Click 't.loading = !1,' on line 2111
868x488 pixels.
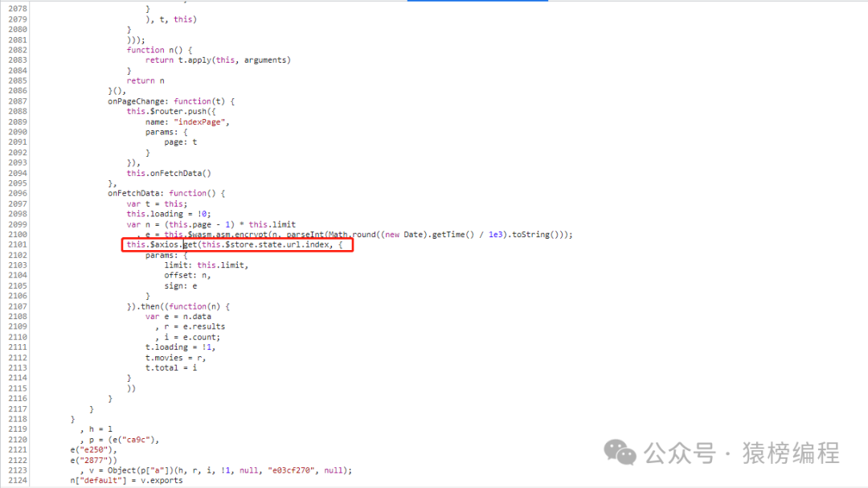[181, 347]
